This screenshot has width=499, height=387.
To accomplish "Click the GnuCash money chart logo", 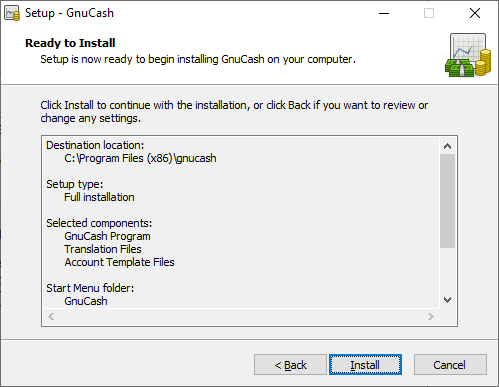I will pos(468,55).
